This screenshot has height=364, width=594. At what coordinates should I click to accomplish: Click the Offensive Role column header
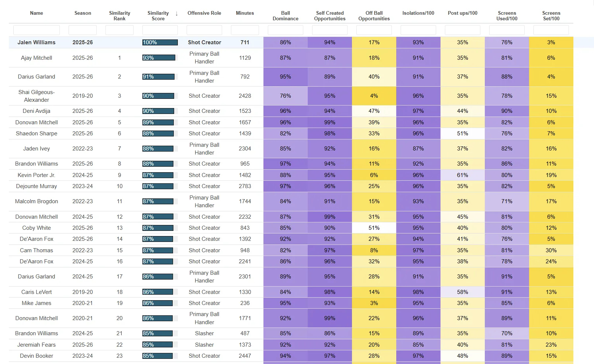[204, 13]
